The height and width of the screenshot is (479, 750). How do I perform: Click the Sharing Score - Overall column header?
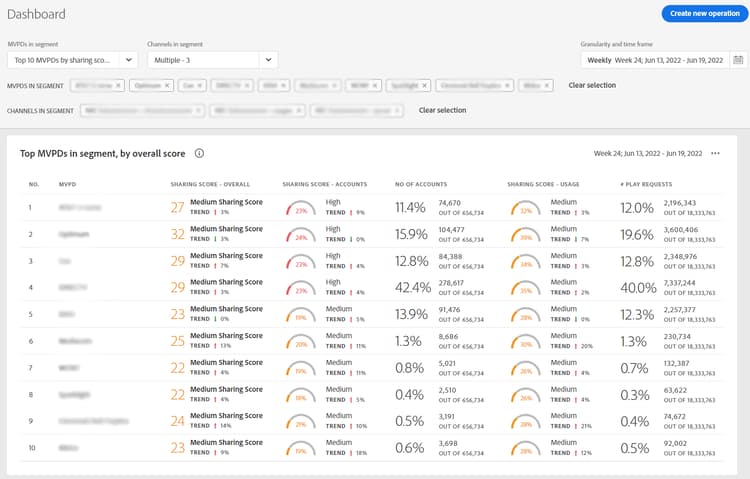209,184
